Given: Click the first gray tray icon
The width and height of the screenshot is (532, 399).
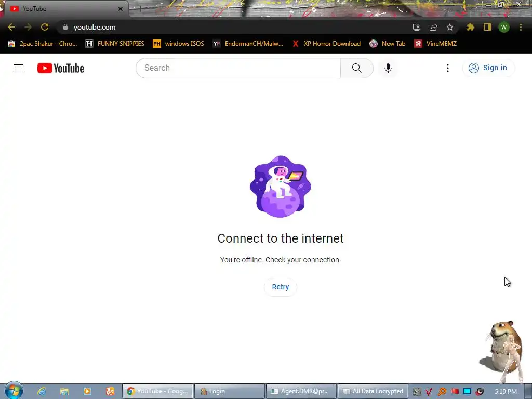Looking at the screenshot, I should [x=417, y=392].
